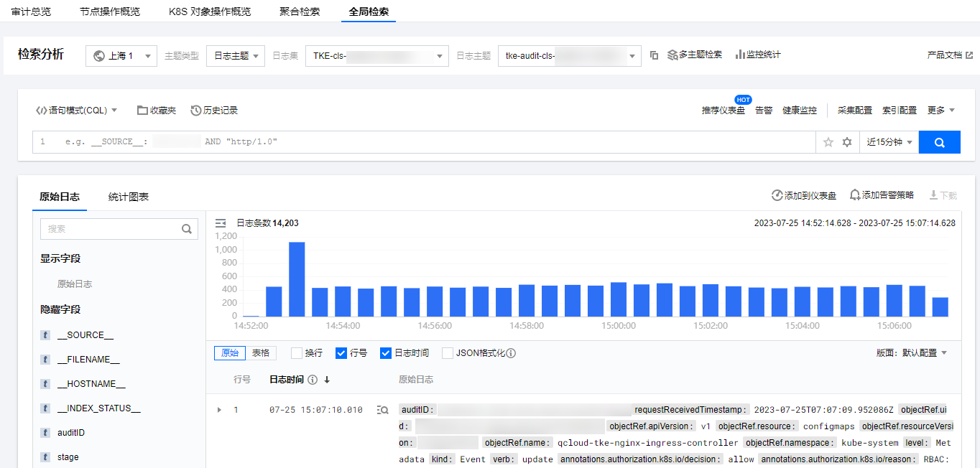The width and height of the screenshot is (980, 468).
Task: Open the tke-audit-cls log topic dropdown
Action: coord(570,56)
